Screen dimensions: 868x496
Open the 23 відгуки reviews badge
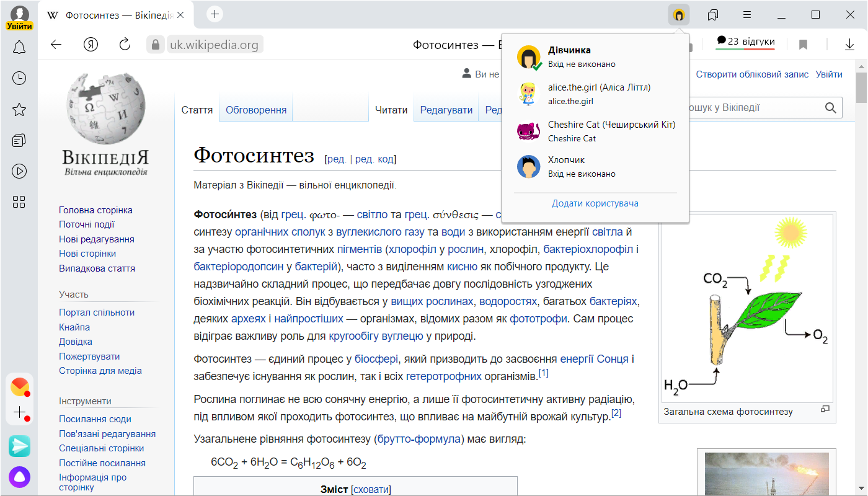(745, 42)
